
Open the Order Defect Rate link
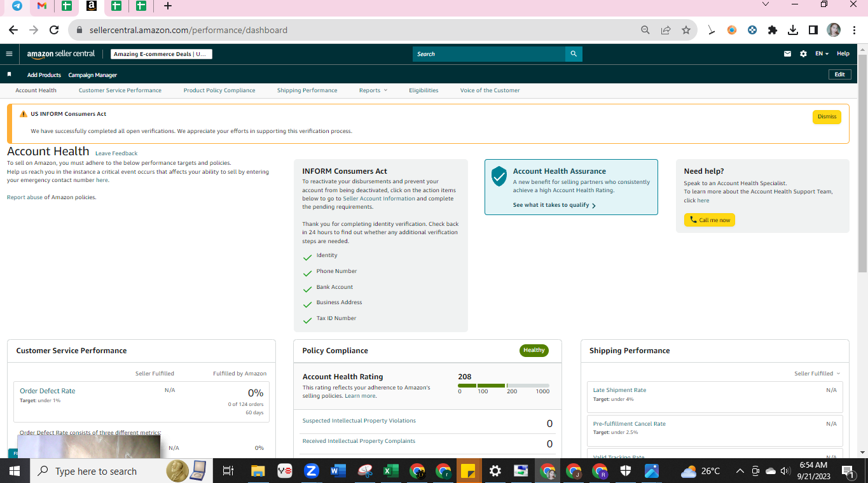(48, 391)
